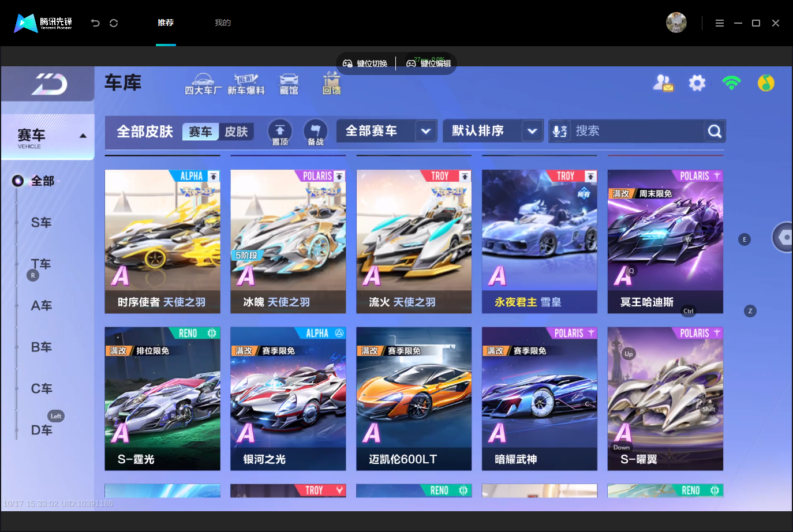Click the 备战 battle-ready button
Viewport: 793px width, 532px height.
pyautogui.click(x=315, y=132)
